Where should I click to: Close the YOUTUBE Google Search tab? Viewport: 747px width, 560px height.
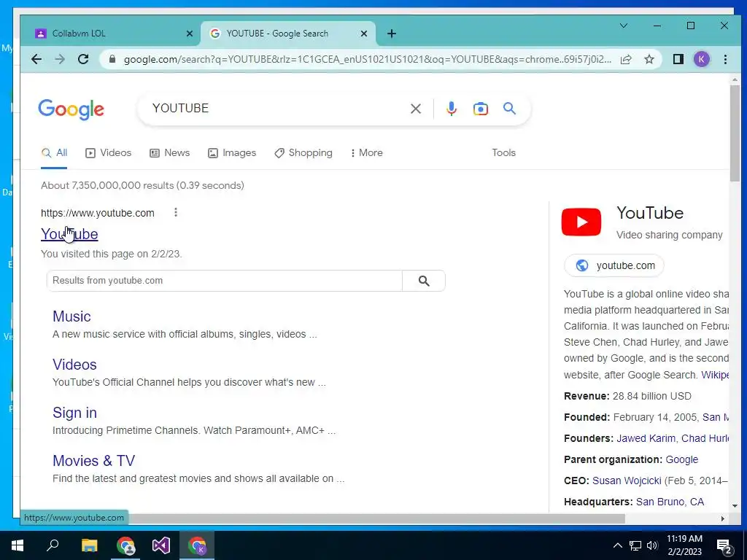point(364,34)
